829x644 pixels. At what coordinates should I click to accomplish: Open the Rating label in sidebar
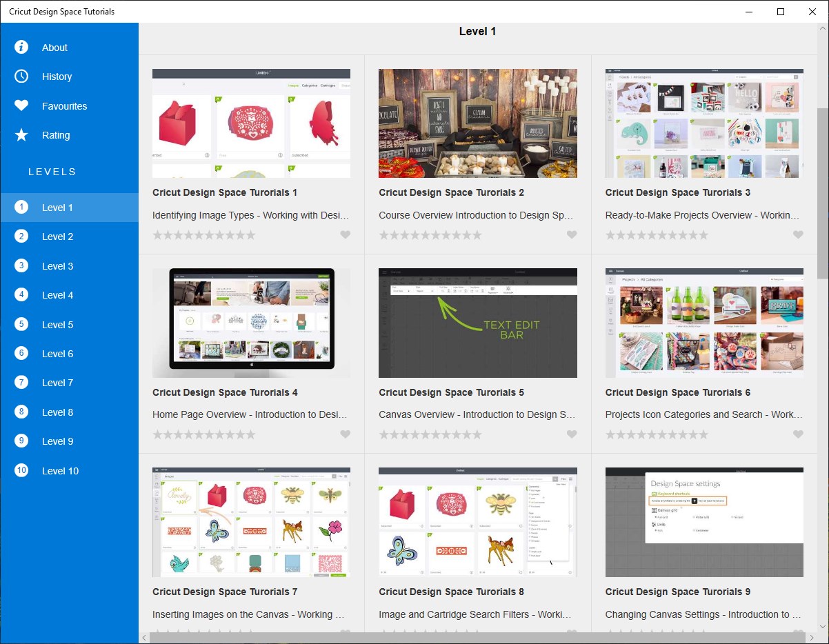[x=56, y=135]
